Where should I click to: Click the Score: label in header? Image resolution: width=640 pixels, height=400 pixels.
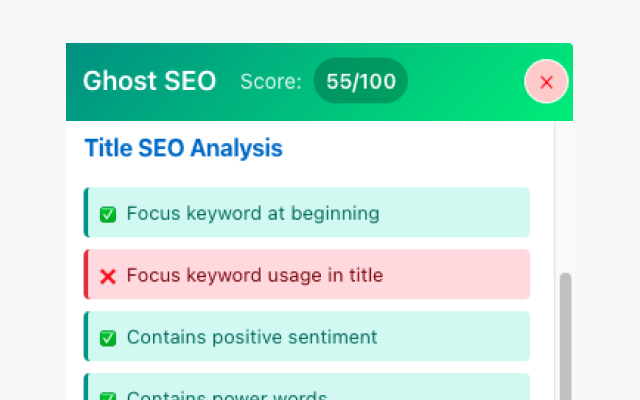(270, 82)
